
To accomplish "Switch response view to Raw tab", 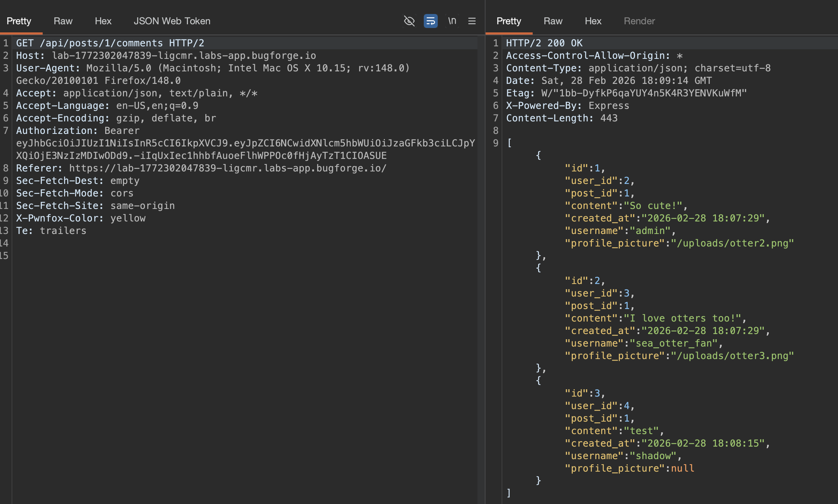I will tap(553, 21).
